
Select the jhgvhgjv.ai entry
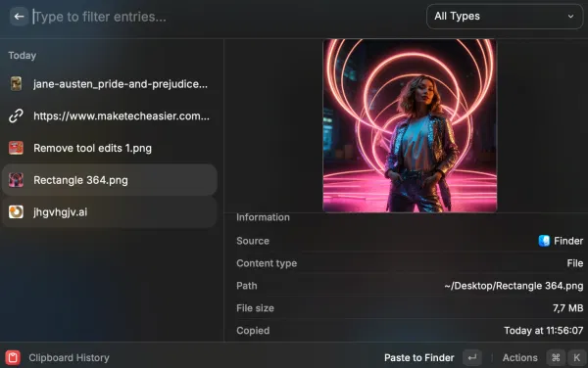coord(110,212)
